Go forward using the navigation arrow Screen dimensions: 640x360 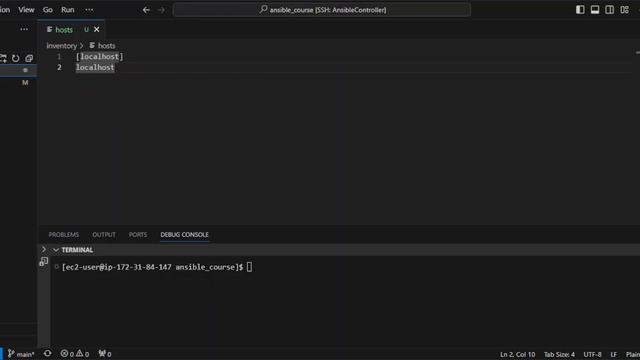(x=161, y=10)
